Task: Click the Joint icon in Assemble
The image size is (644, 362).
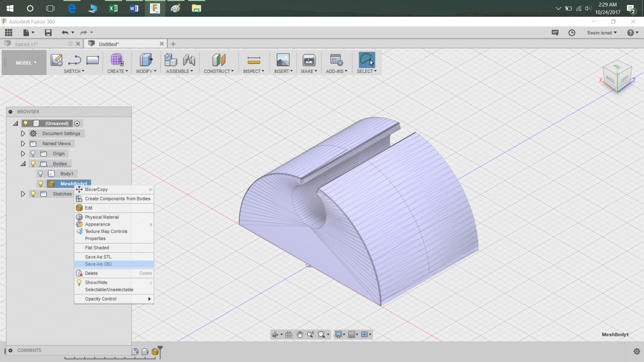Action: click(x=189, y=60)
